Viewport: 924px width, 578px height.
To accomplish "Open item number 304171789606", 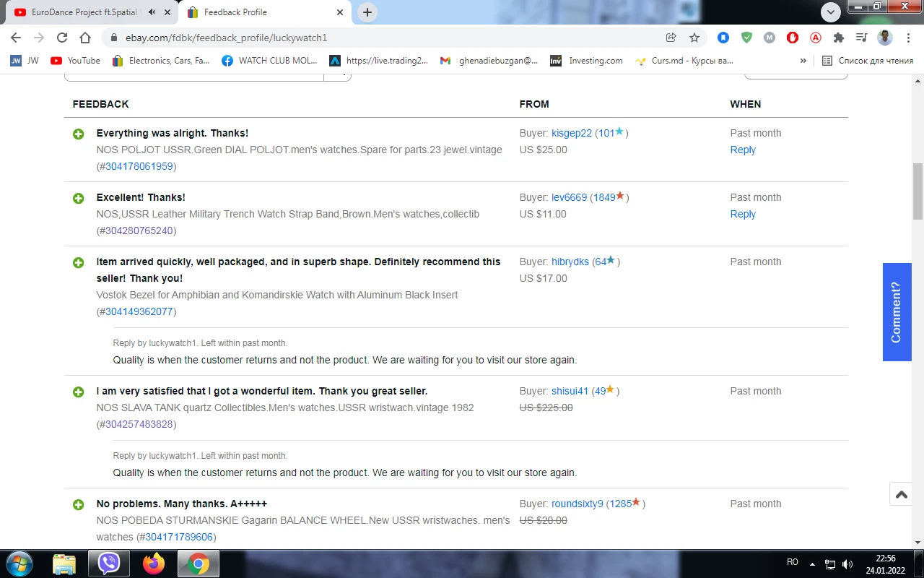I will [x=179, y=537].
